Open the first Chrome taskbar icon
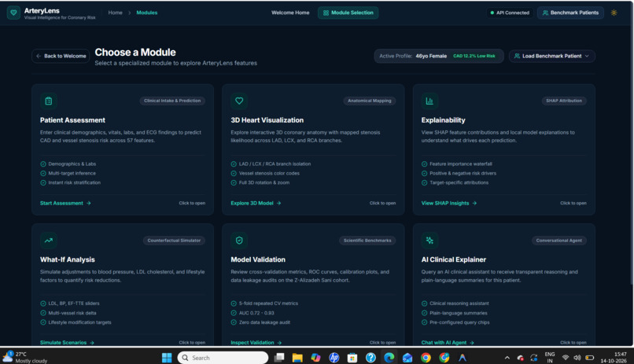634x364 pixels. [x=426, y=358]
